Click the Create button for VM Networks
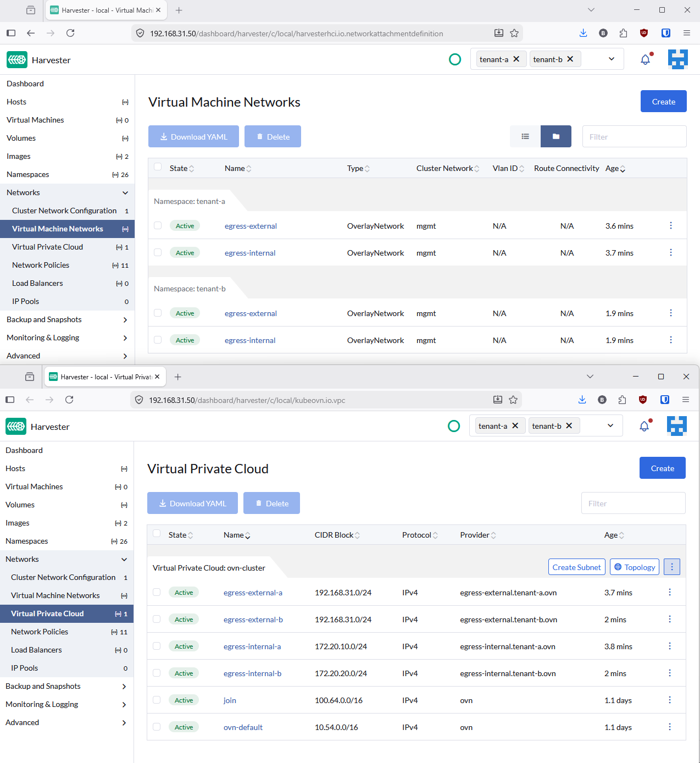Viewport: 700px width, 763px height. pos(663,101)
